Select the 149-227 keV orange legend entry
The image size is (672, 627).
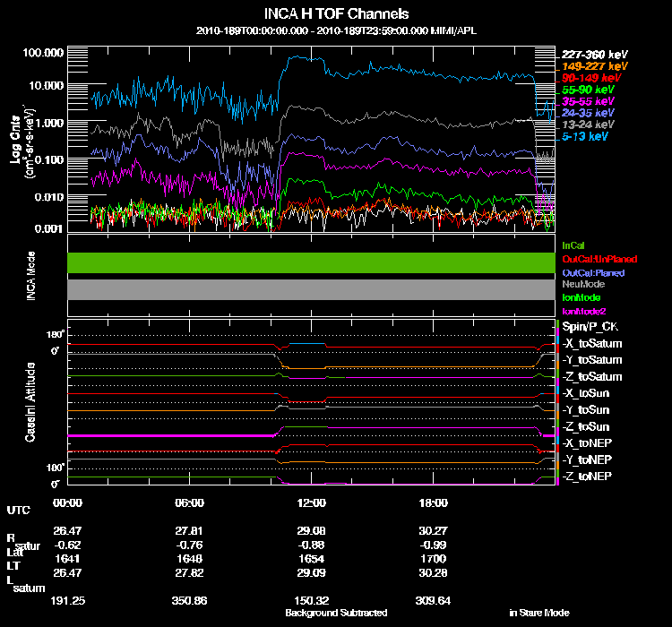(594, 66)
